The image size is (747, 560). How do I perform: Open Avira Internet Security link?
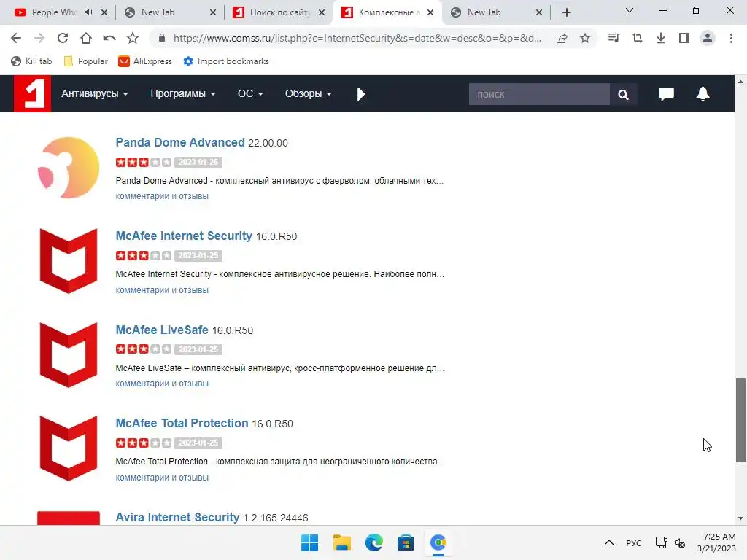[178, 517]
